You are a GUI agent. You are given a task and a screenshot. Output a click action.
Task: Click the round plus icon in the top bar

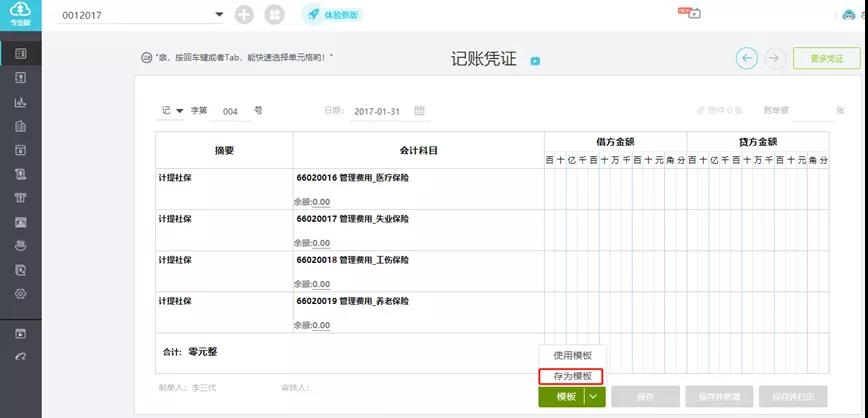pos(244,14)
